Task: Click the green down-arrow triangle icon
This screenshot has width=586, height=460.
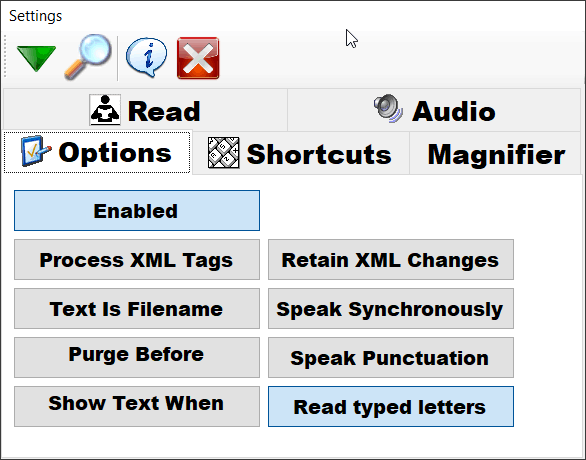Action: pyautogui.click(x=36, y=58)
